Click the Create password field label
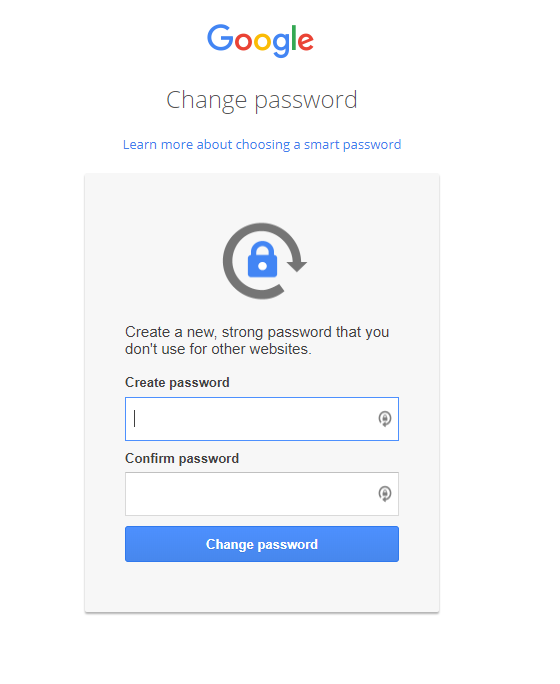Screen dimensions: 560x684 point(177,383)
